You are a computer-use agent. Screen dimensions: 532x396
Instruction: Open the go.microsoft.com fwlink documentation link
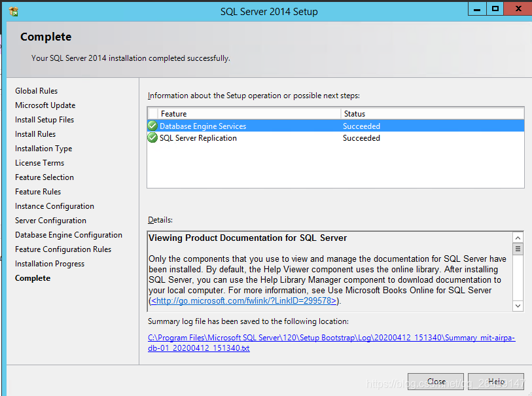pos(244,300)
